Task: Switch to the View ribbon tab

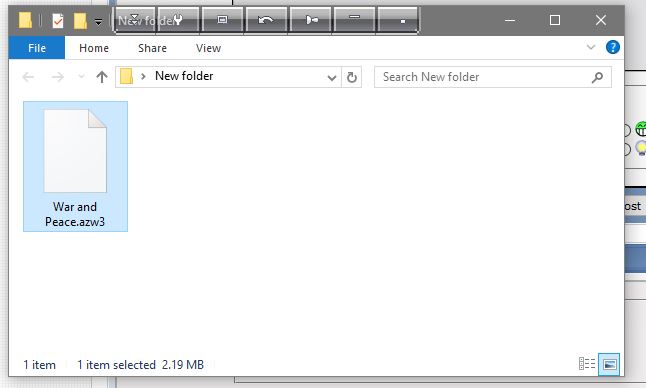Action: tap(208, 48)
